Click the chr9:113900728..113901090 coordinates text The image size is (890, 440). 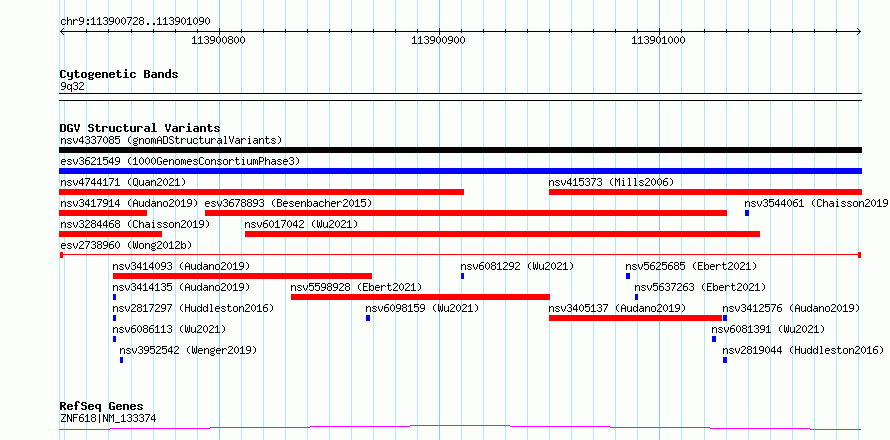point(135,22)
